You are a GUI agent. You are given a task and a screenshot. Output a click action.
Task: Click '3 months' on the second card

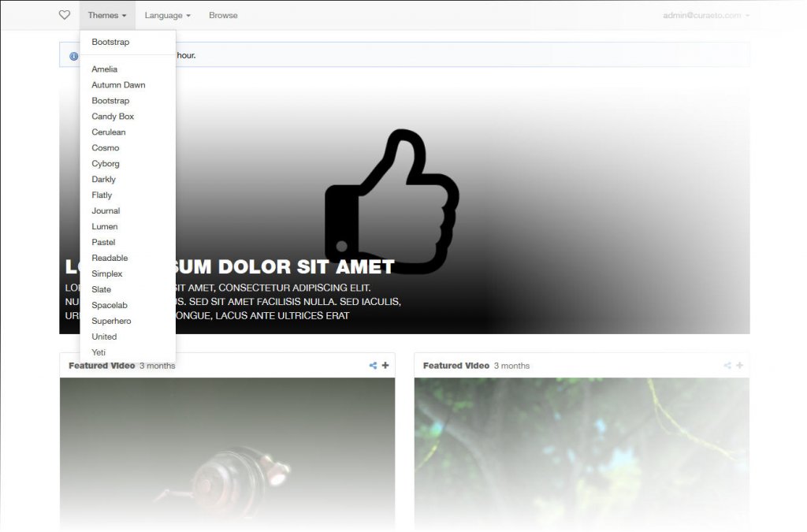click(x=511, y=366)
